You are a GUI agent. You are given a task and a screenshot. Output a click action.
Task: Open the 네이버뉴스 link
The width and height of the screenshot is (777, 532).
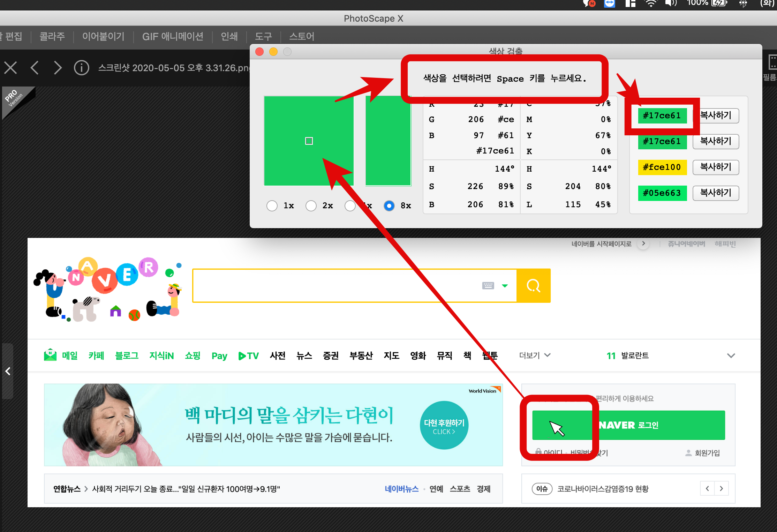tap(401, 489)
